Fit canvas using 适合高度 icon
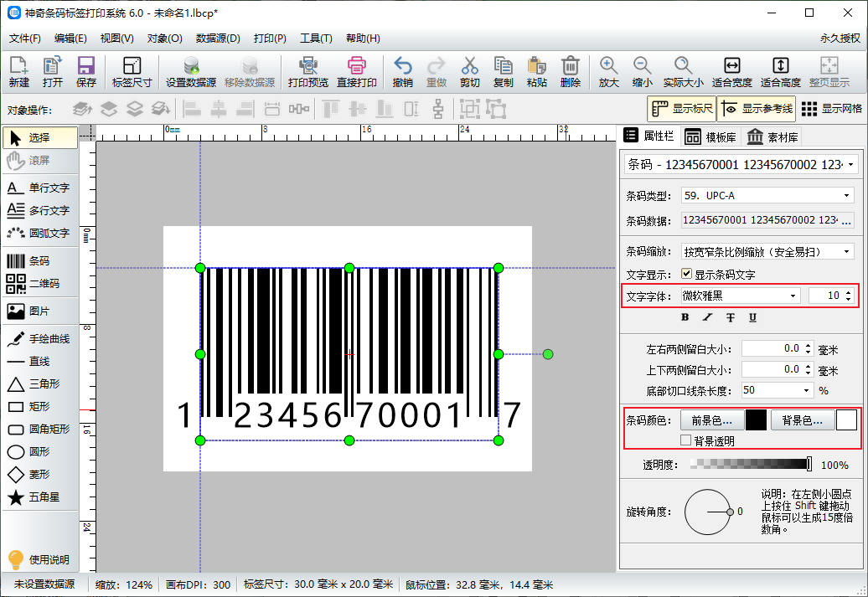Screen dimensions: 868x597 781,72
